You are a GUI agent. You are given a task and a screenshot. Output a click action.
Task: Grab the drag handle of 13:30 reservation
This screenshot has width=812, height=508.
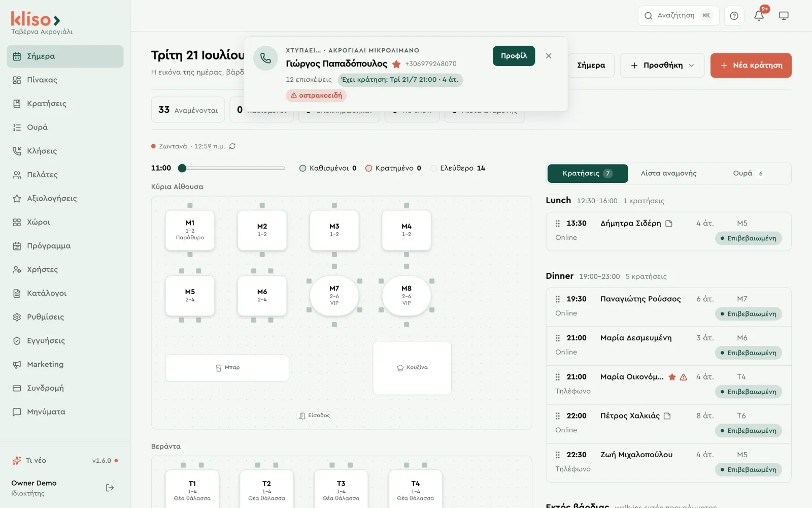tap(558, 224)
